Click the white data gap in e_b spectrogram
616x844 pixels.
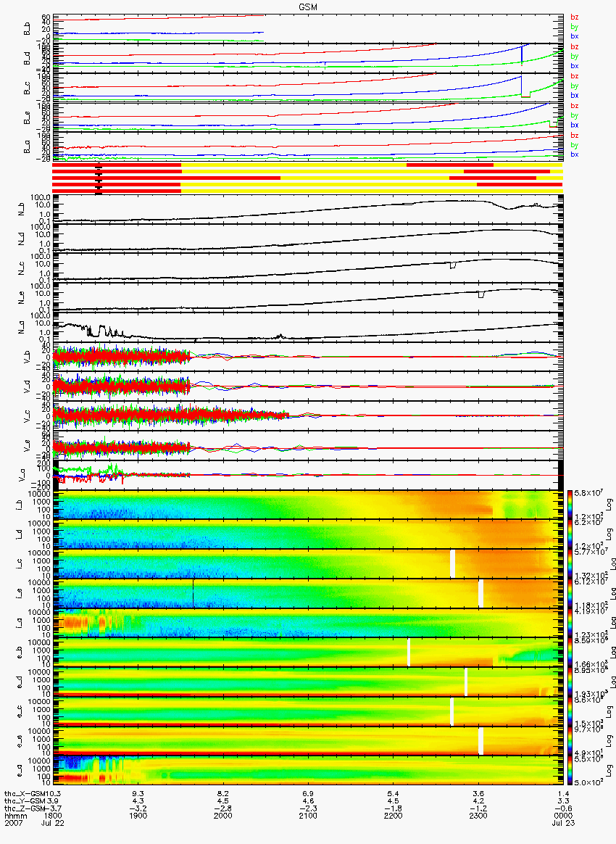[409, 653]
